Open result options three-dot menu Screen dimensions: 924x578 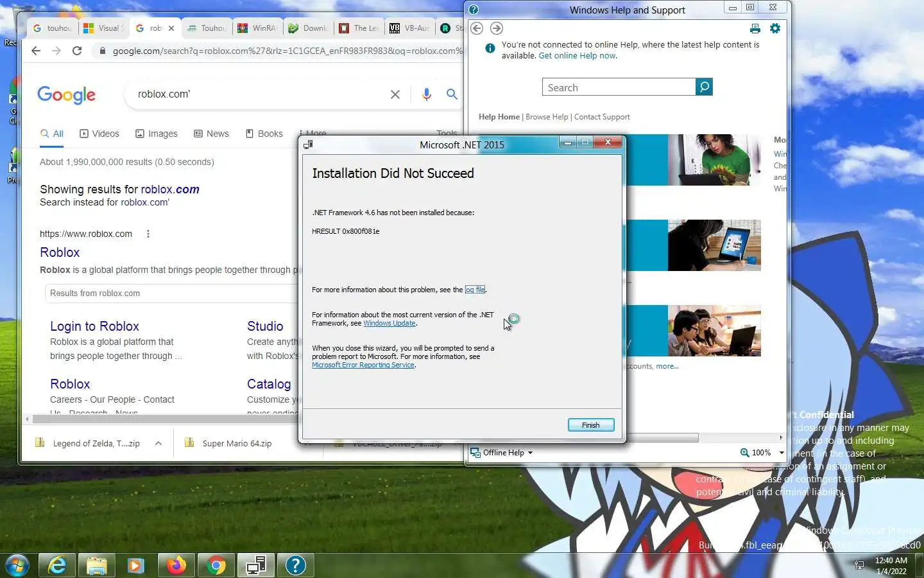tap(148, 234)
